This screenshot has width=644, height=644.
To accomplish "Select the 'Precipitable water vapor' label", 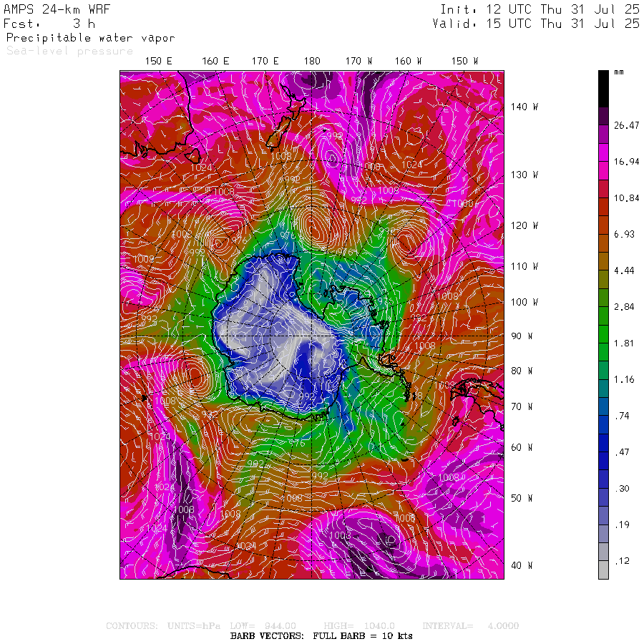I will (x=90, y=38).
